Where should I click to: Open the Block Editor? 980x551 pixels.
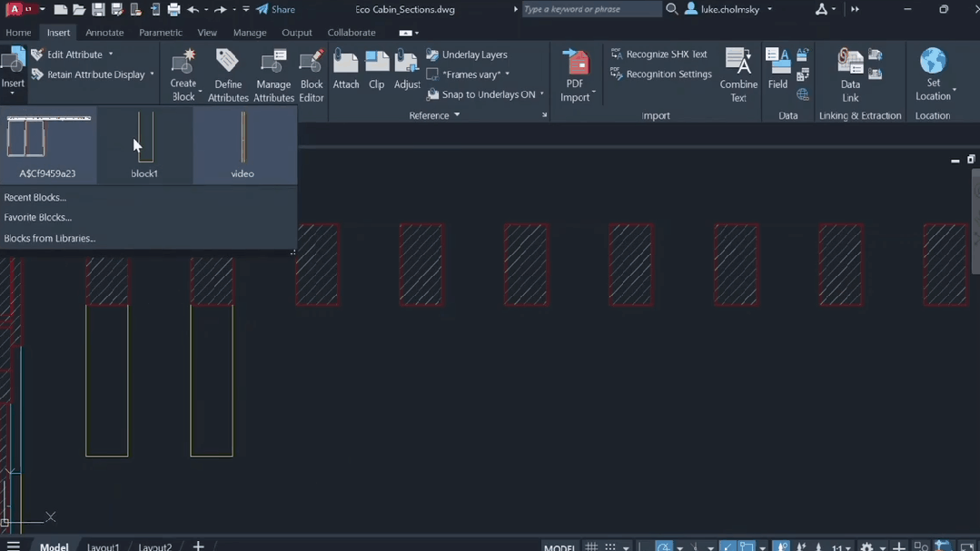pos(312,73)
